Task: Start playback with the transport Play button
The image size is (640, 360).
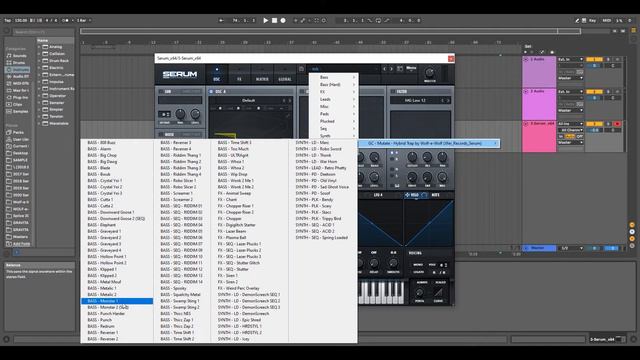Action: click(266, 20)
